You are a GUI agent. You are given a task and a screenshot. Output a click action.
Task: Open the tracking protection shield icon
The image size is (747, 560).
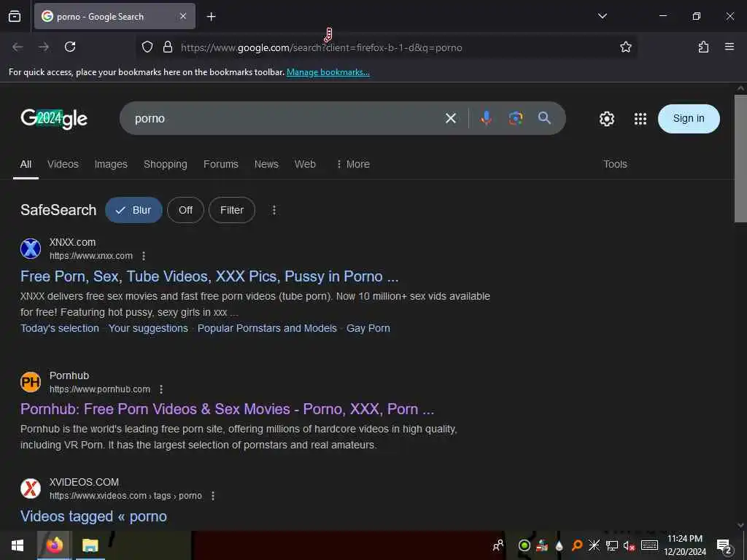click(x=147, y=47)
